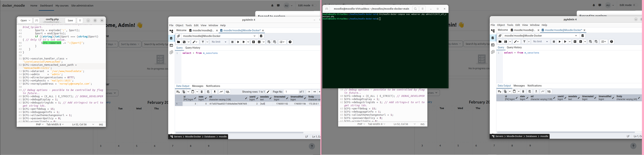Image resolution: width=644 pixels, height=155 pixels.
Task: Go to My courses in Moodle navigation
Action: pos(62,5)
